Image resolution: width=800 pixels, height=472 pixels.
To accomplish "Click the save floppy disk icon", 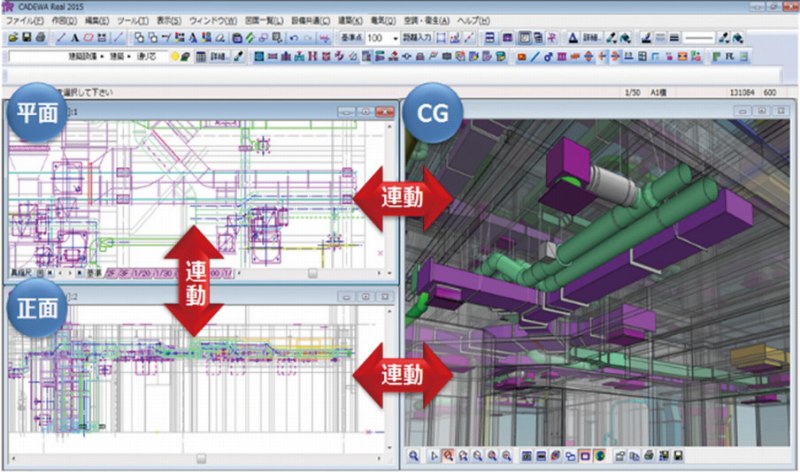I will (x=26, y=38).
